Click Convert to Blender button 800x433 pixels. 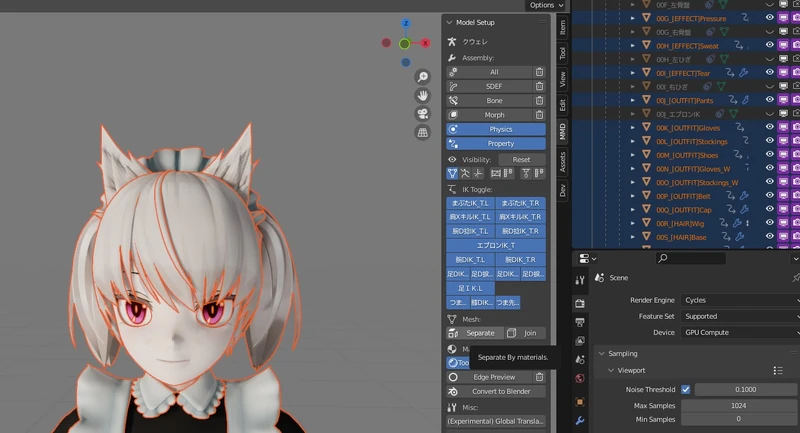[496, 391]
